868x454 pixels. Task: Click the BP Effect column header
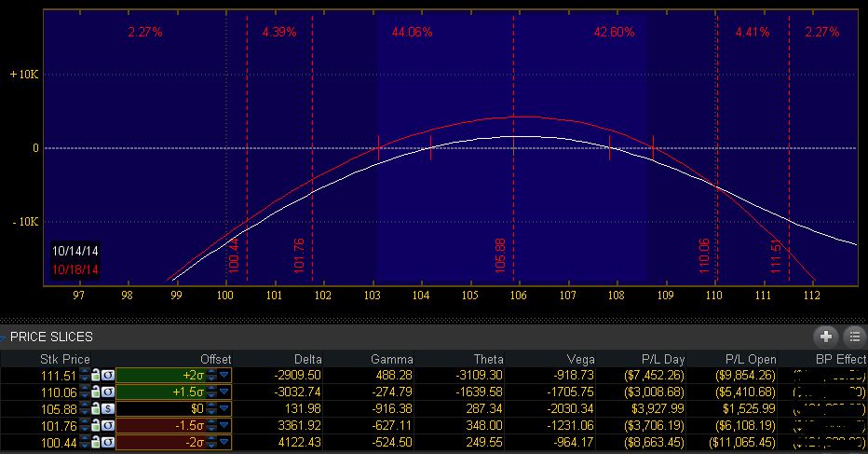(x=840, y=359)
